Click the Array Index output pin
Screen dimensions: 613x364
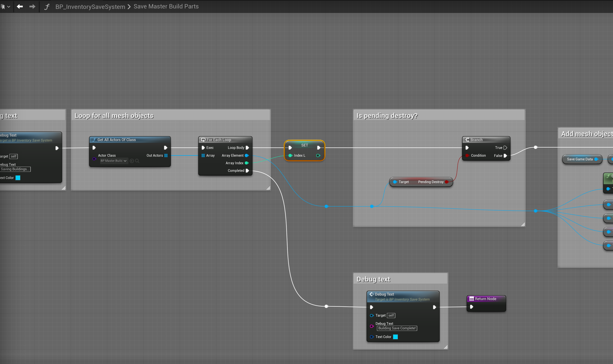246,163
